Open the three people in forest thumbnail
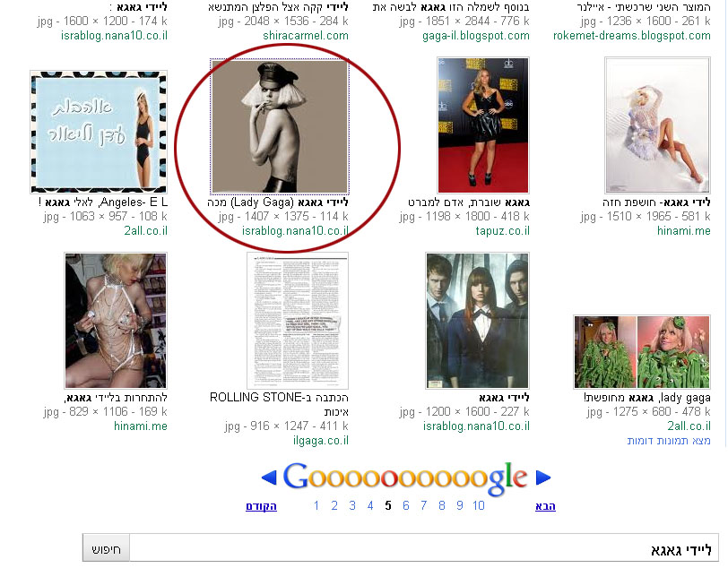 (x=477, y=321)
